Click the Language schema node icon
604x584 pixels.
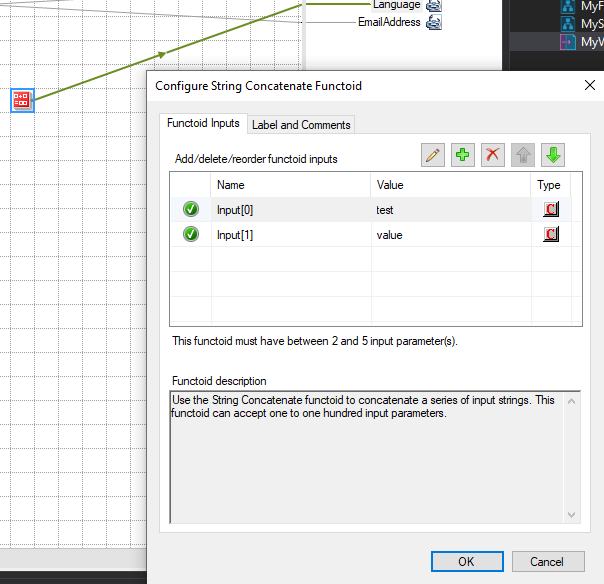tap(434, 5)
